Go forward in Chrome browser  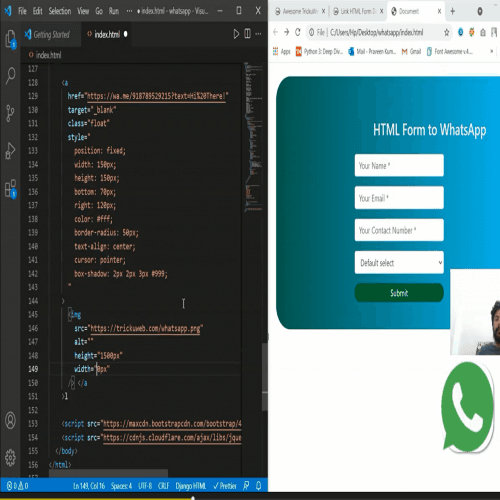pyautogui.click(x=287, y=32)
